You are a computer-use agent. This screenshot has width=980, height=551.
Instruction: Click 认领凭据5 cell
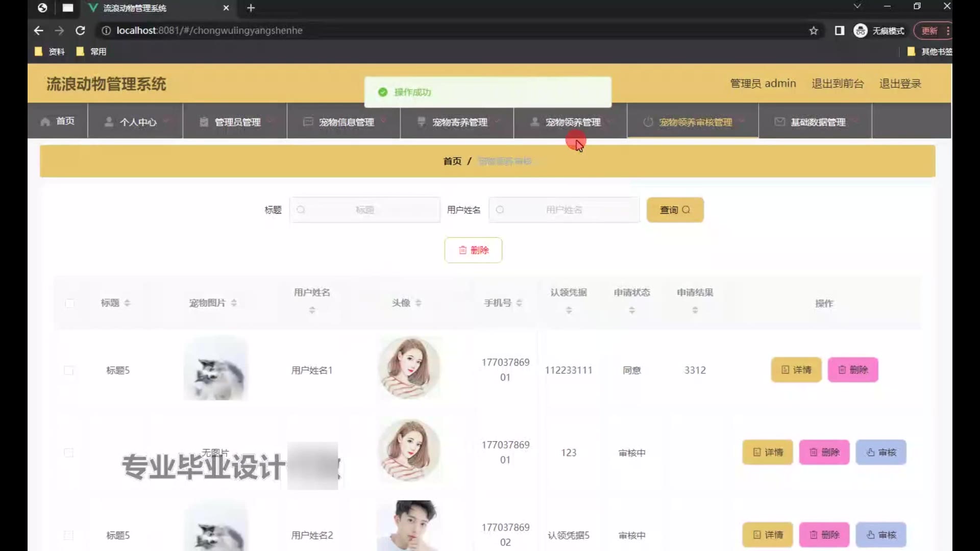pyautogui.click(x=569, y=535)
